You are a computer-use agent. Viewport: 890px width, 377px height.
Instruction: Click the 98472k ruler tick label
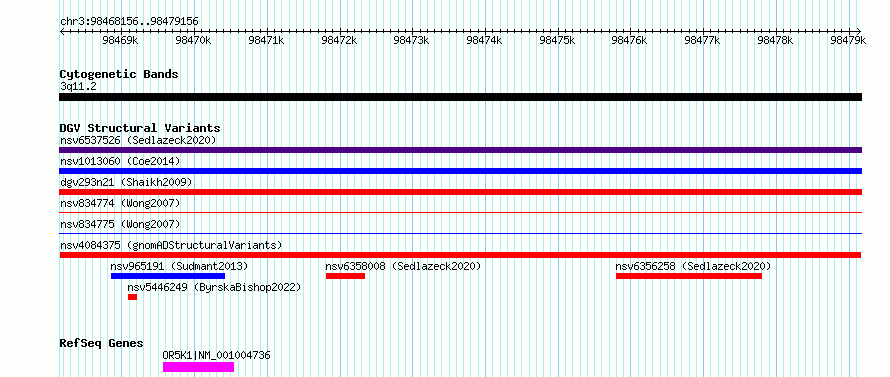pyautogui.click(x=339, y=40)
